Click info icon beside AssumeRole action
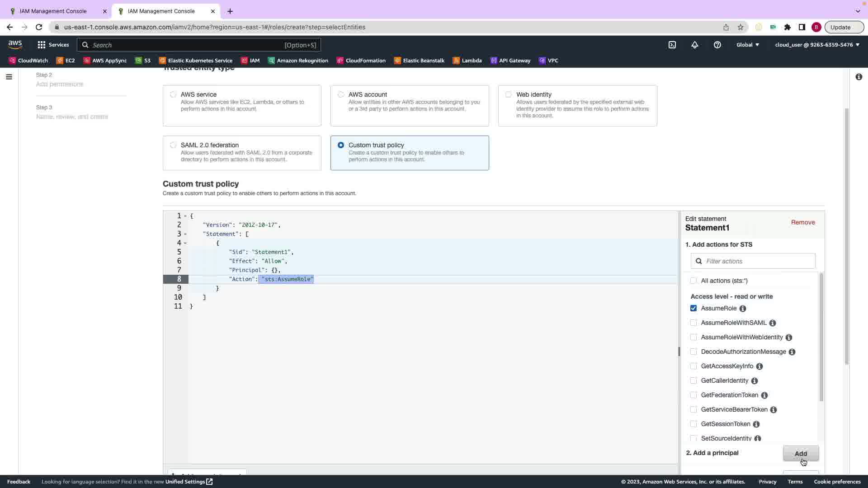This screenshot has width=868, height=488. (743, 309)
